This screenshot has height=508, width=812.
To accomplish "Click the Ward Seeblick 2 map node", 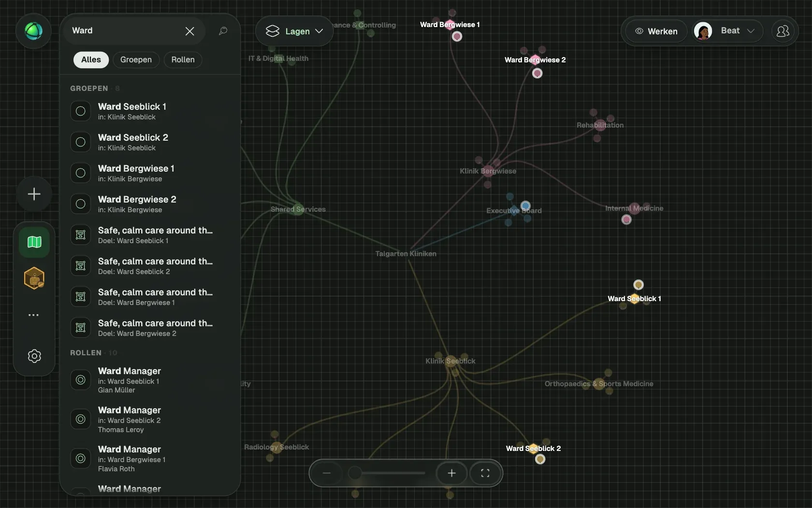I will [x=533, y=449].
